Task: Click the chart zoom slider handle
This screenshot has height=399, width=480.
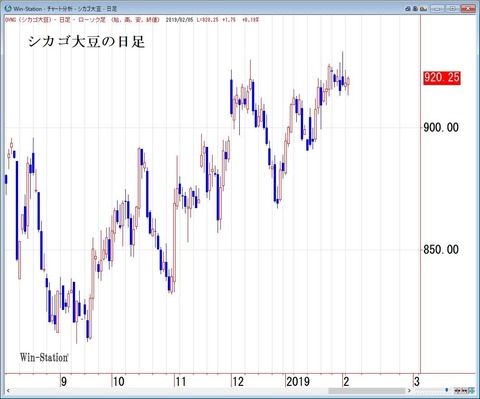Action: coord(446,390)
